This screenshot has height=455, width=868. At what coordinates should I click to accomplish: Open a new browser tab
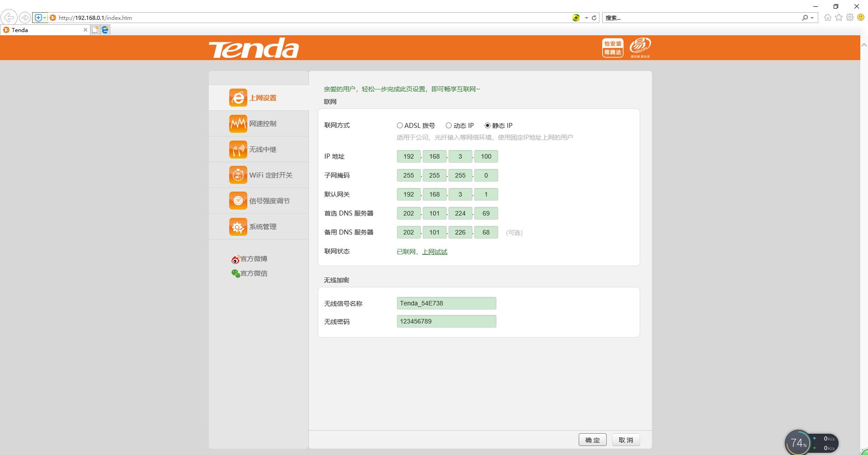pyautogui.click(x=95, y=30)
